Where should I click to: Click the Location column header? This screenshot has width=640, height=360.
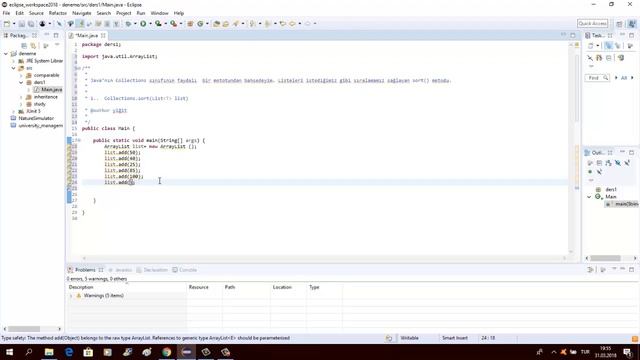pyautogui.click(x=288, y=287)
